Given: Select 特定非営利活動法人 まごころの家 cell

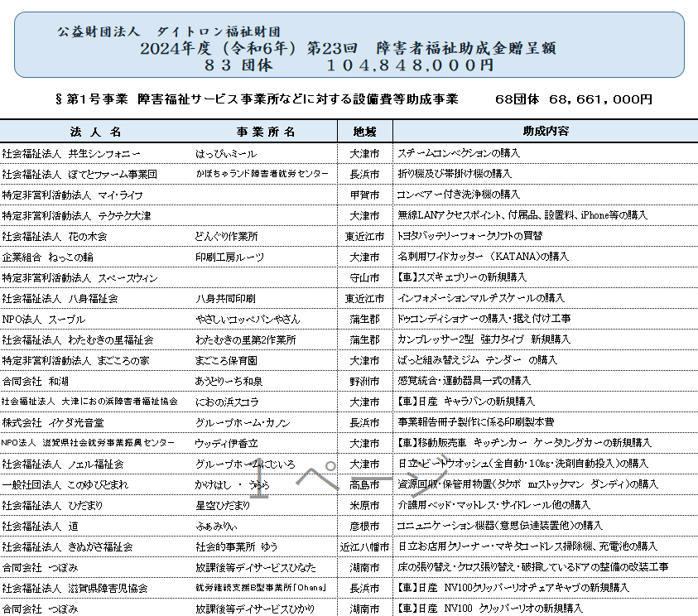Looking at the screenshot, I should tap(75, 361).
